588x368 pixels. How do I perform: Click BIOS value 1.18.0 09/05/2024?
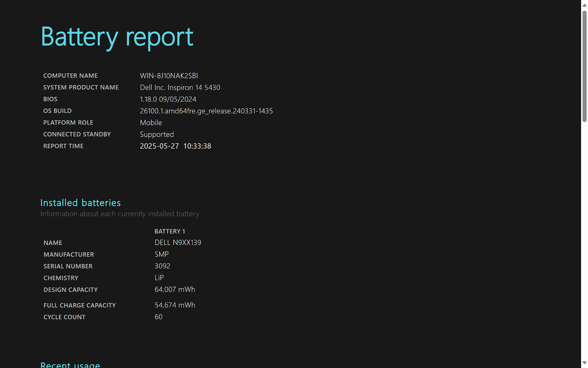[x=168, y=99]
